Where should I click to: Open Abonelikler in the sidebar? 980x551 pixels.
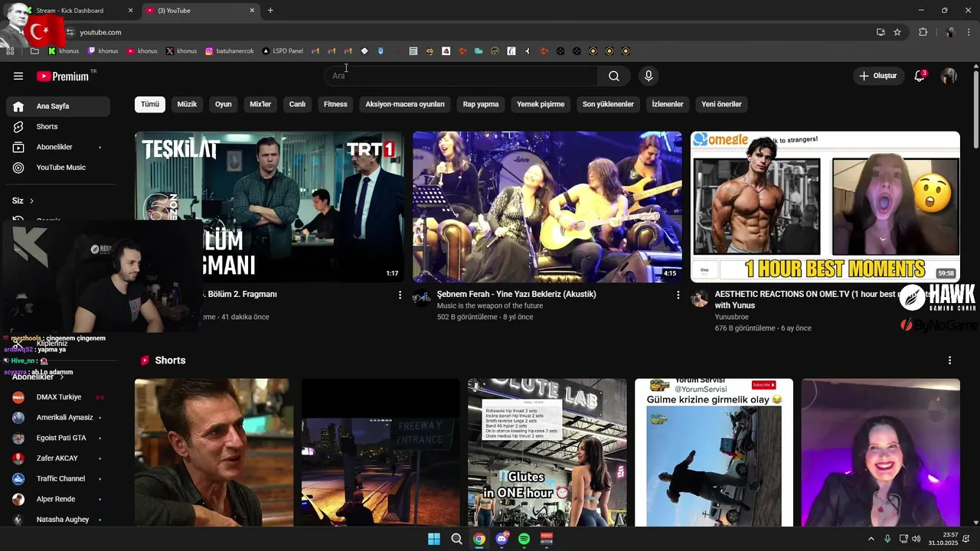click(58, 147)
